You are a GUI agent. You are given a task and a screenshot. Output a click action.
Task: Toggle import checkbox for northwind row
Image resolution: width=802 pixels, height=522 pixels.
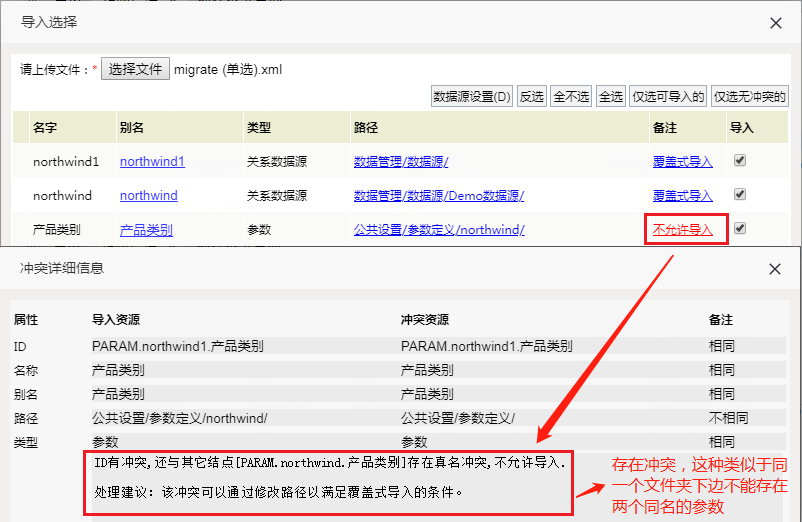coord(740,194)
